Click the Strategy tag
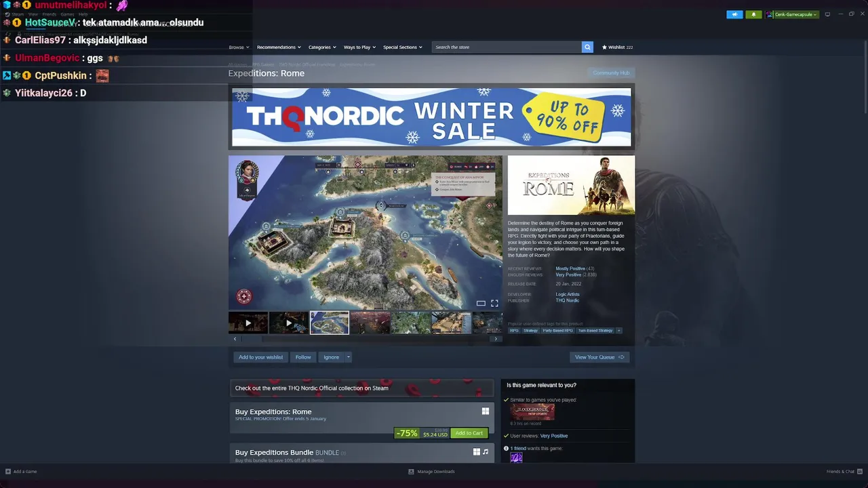Screen dimensions: 868x488 530,331
